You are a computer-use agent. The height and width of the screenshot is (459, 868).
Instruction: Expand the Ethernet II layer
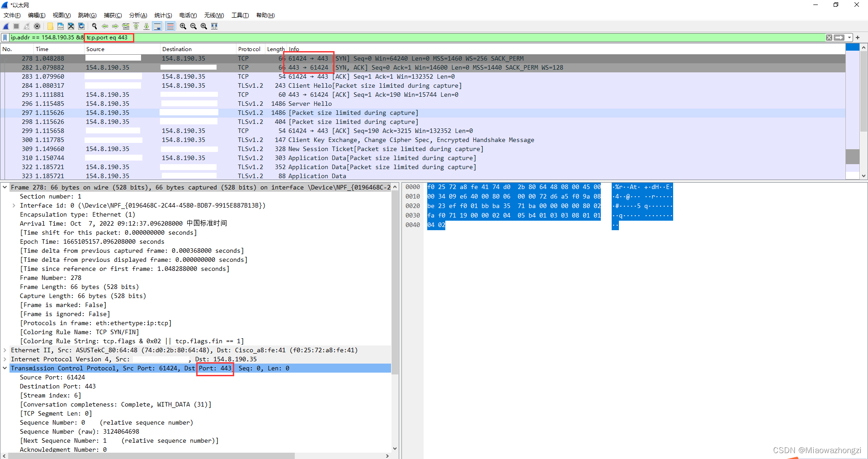(5, 350)
